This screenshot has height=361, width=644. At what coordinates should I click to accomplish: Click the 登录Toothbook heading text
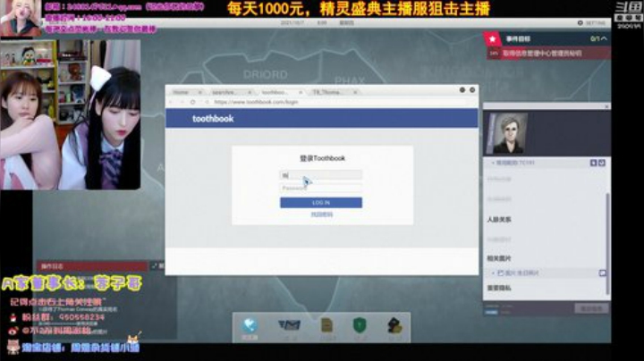(x=322, y=158)
